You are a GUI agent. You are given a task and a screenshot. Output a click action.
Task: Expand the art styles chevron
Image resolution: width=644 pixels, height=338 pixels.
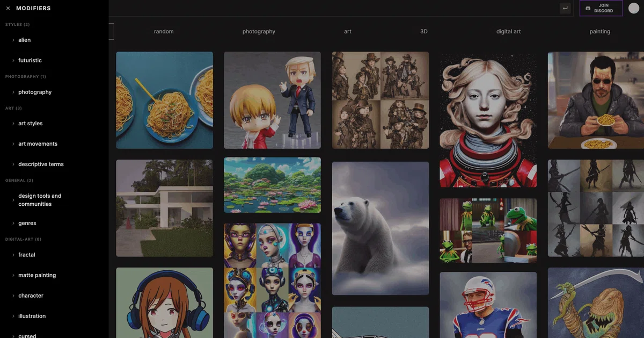click(13, 124)
